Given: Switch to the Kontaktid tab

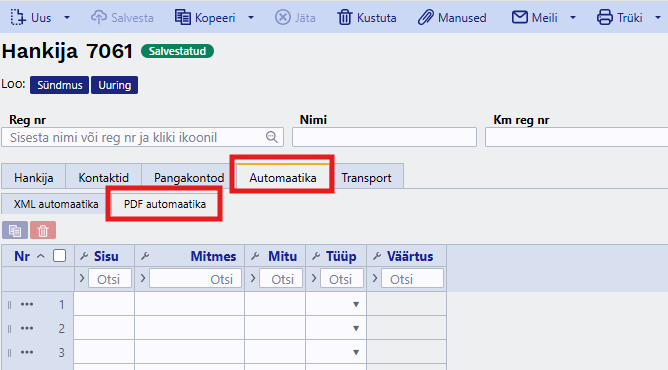Looking at the screenshot, I should tap(104, 177).
